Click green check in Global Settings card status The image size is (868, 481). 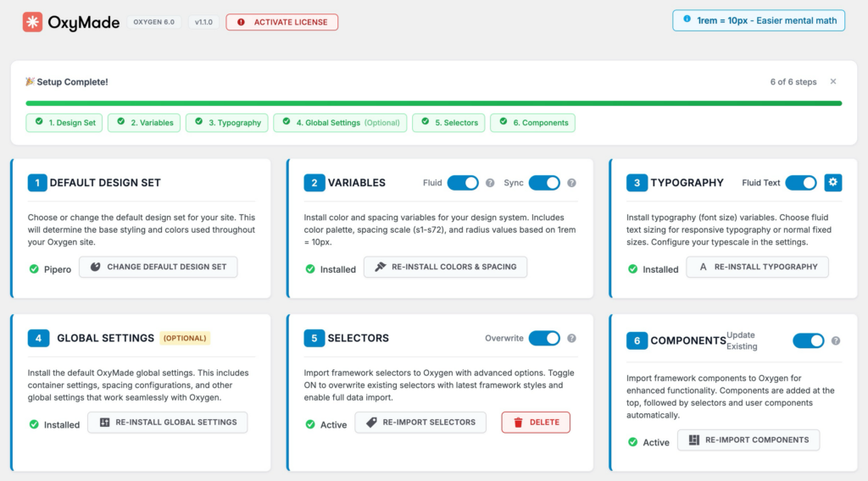tap(34, 424)
